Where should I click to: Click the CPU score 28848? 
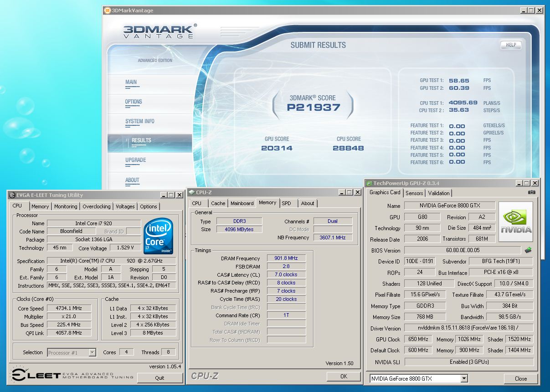coord(348,148)
